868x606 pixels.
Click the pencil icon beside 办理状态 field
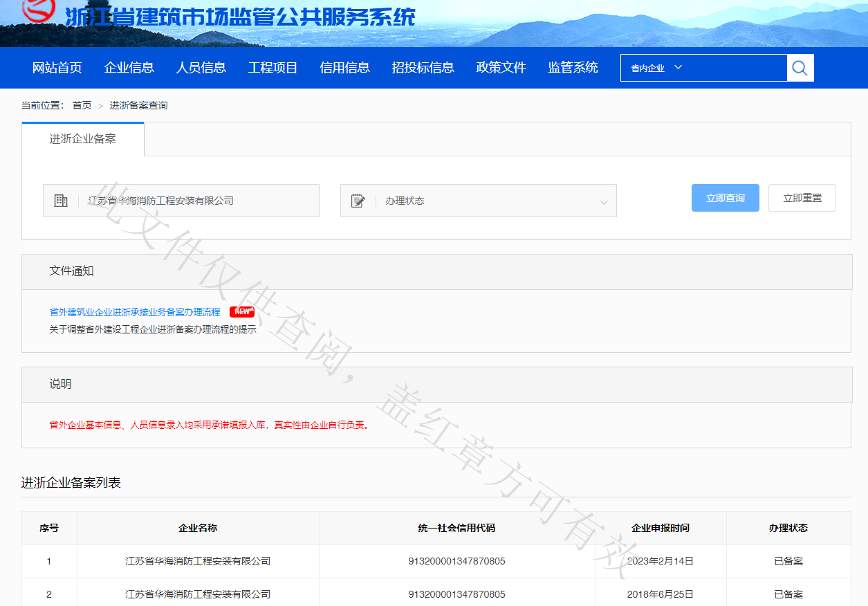click(358, 201)
